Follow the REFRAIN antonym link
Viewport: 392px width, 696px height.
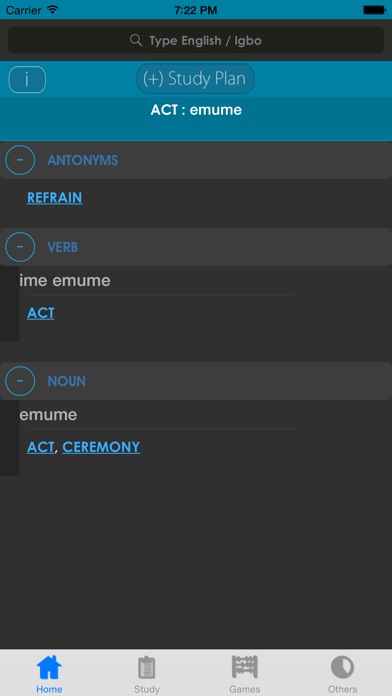55,198
